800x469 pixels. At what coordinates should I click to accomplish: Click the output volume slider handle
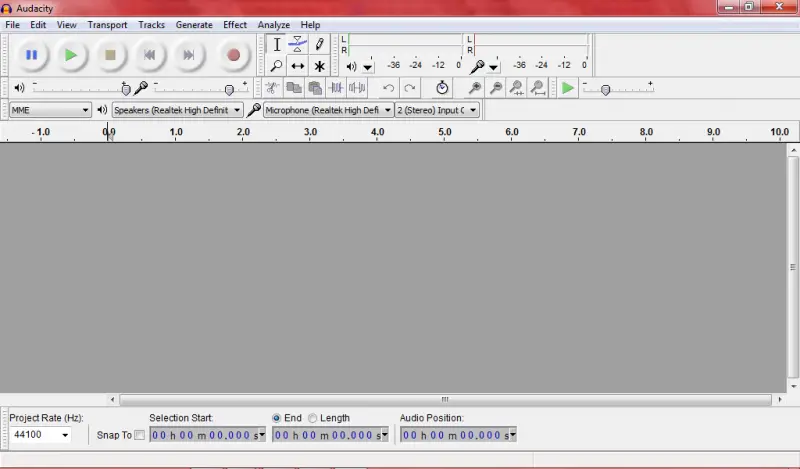point(126,90)
